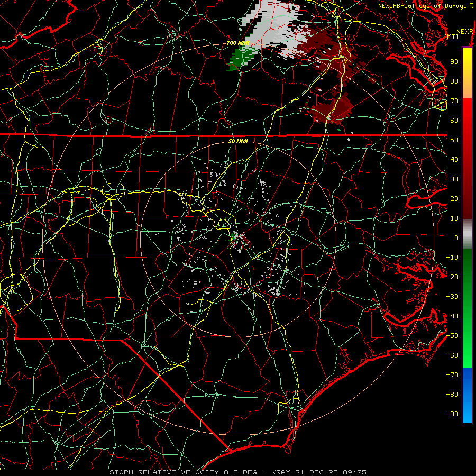Screen dimensions: 476x476
Task: Click the 30 value on velocity scale
Action: point(454,179)
